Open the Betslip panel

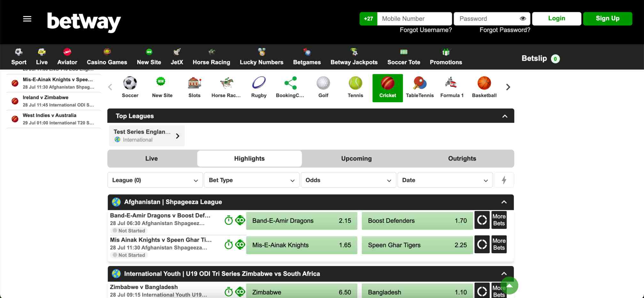(x=540, y=59)
